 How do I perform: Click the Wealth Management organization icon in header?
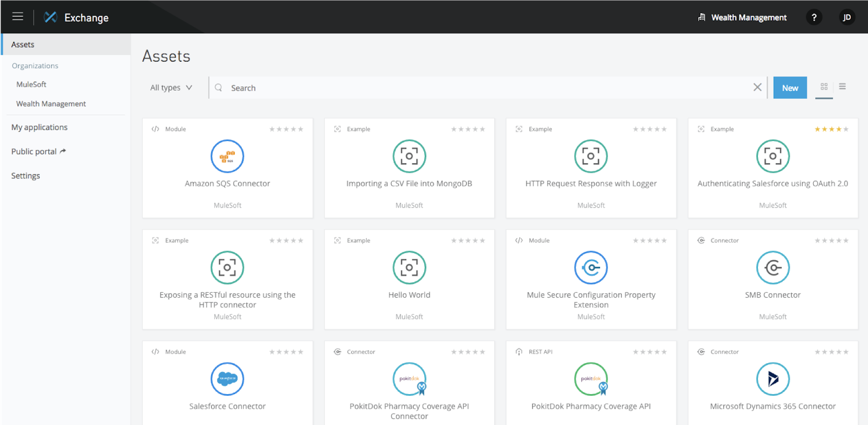tap(701, 17)
